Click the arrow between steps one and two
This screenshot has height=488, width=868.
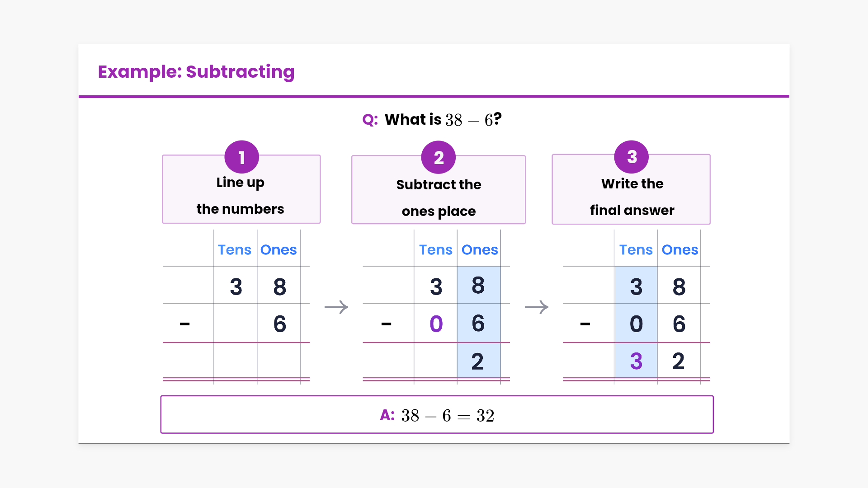point(336,307)
